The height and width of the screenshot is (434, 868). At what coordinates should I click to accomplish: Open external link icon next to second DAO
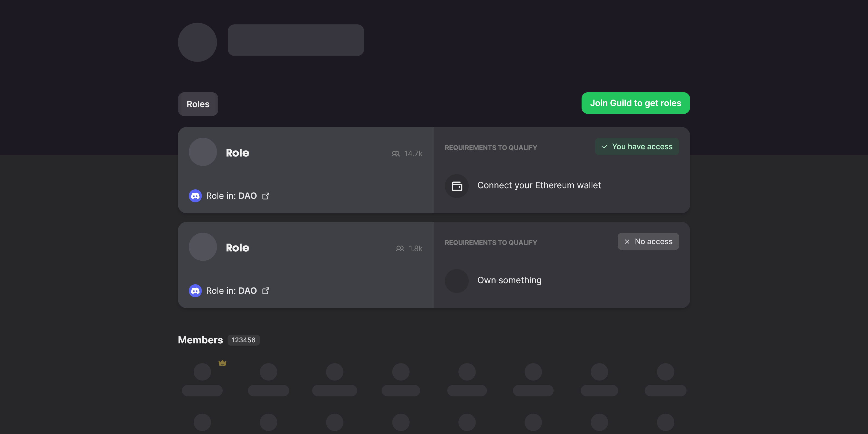pos(266,291)
